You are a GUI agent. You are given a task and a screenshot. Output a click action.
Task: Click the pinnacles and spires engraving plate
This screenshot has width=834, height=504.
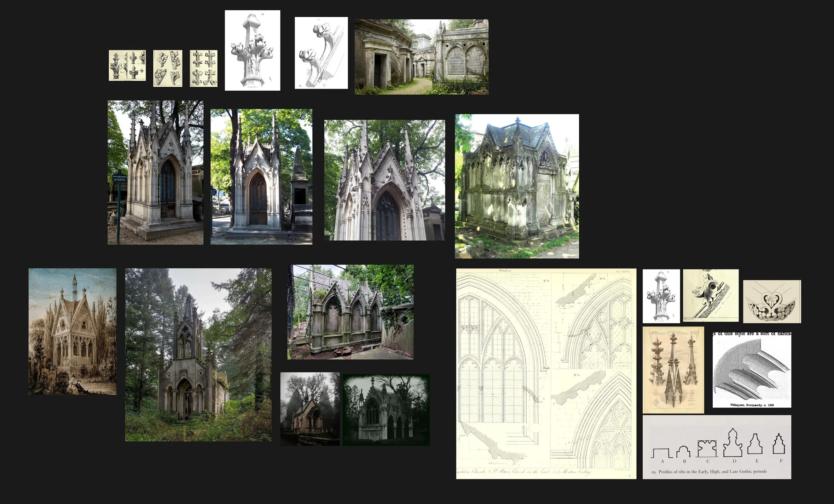point(673,370)
